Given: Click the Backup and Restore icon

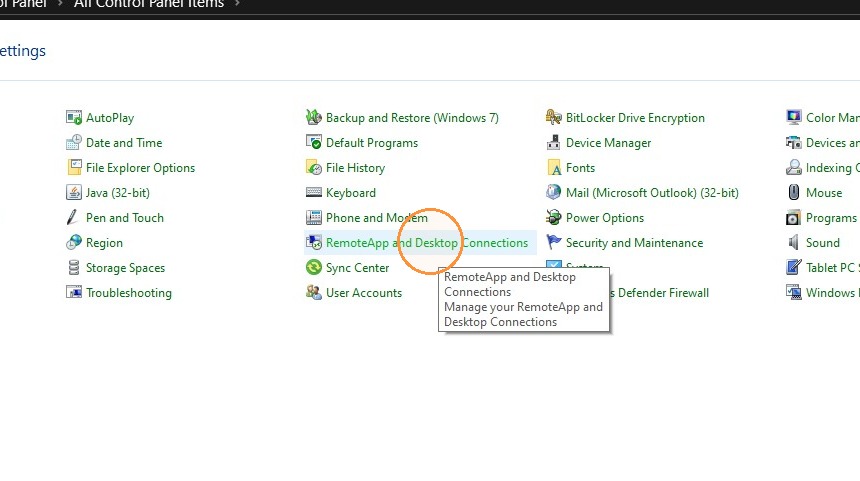Looking at the screenshot, I should 314,117.
